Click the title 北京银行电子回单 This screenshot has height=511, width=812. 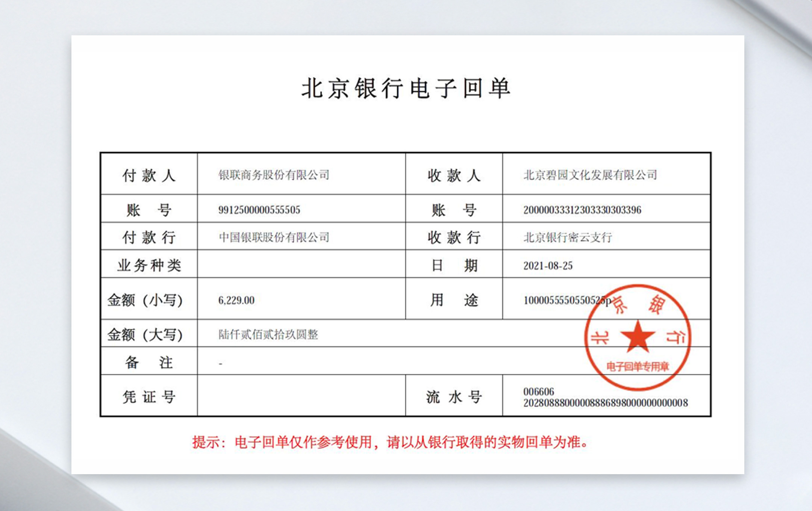tap(406, 89)
